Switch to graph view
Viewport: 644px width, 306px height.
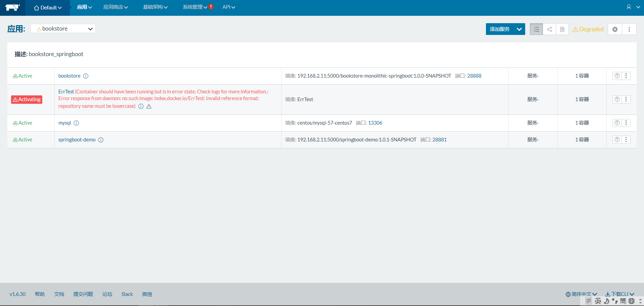(x=549, y=29)
